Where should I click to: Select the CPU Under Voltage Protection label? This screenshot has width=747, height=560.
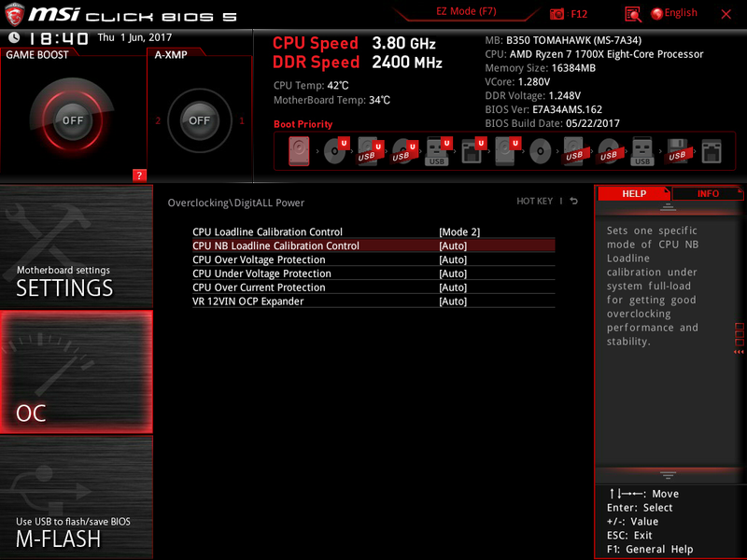coord(261,273)
